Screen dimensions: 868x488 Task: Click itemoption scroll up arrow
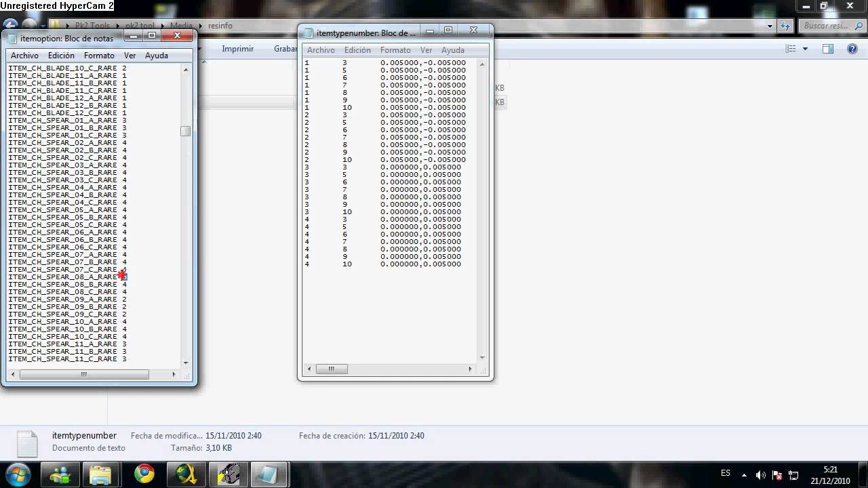coord(186,69)
